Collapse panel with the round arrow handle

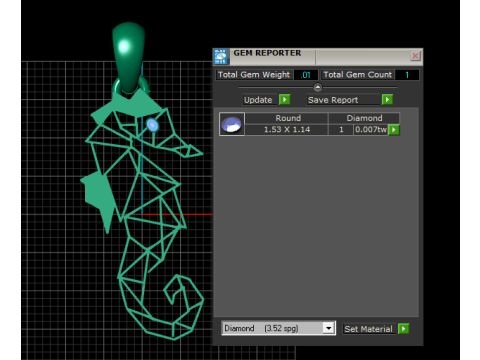(x=318, y=87)
